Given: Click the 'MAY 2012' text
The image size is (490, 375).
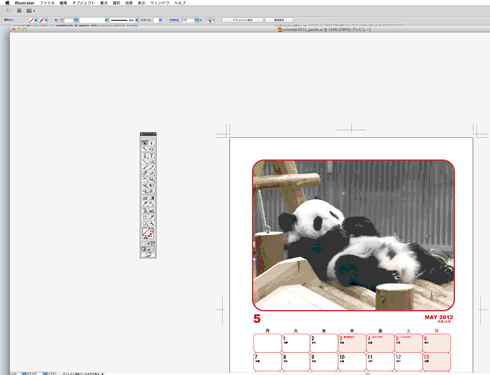Looking at the screenshot, I should (439, 317).
